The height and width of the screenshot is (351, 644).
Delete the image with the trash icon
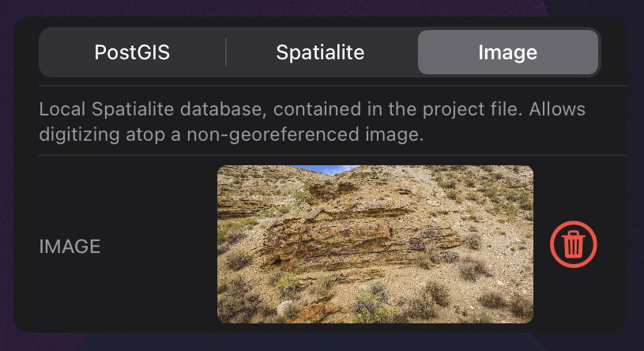(573, 244)
